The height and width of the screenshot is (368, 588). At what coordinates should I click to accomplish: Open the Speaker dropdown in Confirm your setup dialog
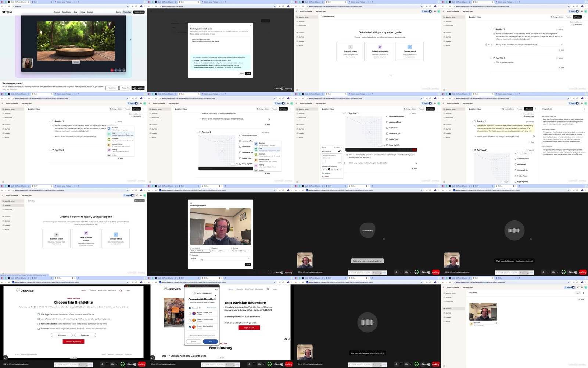[x=220, y=251]
